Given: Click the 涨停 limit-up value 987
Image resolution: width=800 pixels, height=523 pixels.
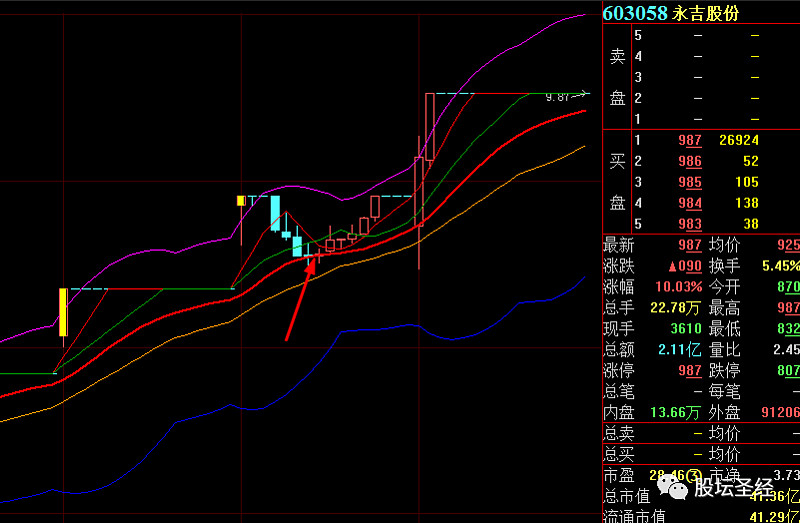Looking at the screenshot, I should coord(690,370).
